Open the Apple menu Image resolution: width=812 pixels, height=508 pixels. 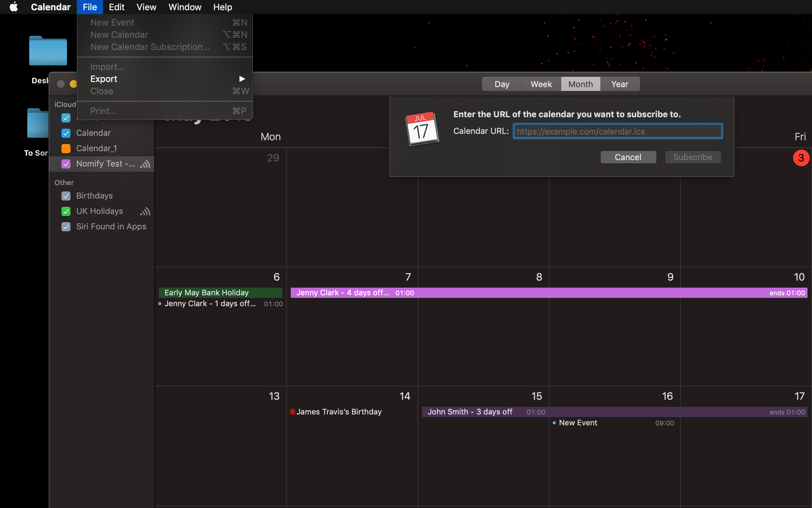tap(14, 7)
